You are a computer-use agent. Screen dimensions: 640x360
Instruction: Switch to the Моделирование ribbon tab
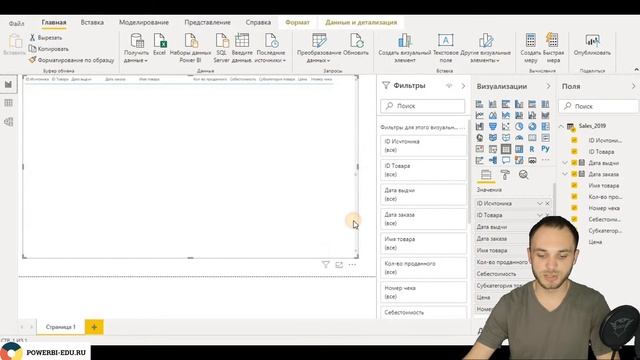[x=144, y=22]
